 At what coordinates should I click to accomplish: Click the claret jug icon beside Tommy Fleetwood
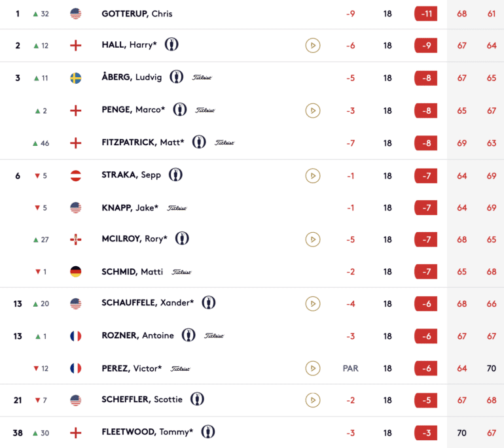[208, 432]
